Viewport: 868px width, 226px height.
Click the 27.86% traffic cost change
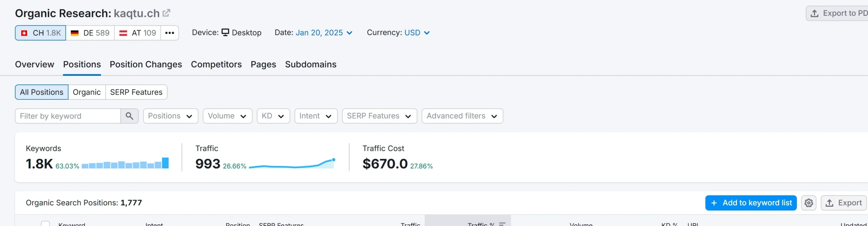click(421, 166)
